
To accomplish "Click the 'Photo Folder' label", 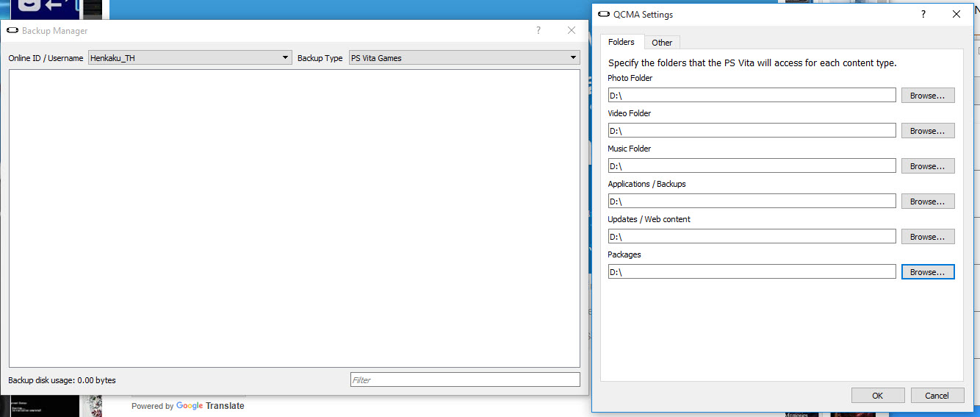I will (630, 78).
